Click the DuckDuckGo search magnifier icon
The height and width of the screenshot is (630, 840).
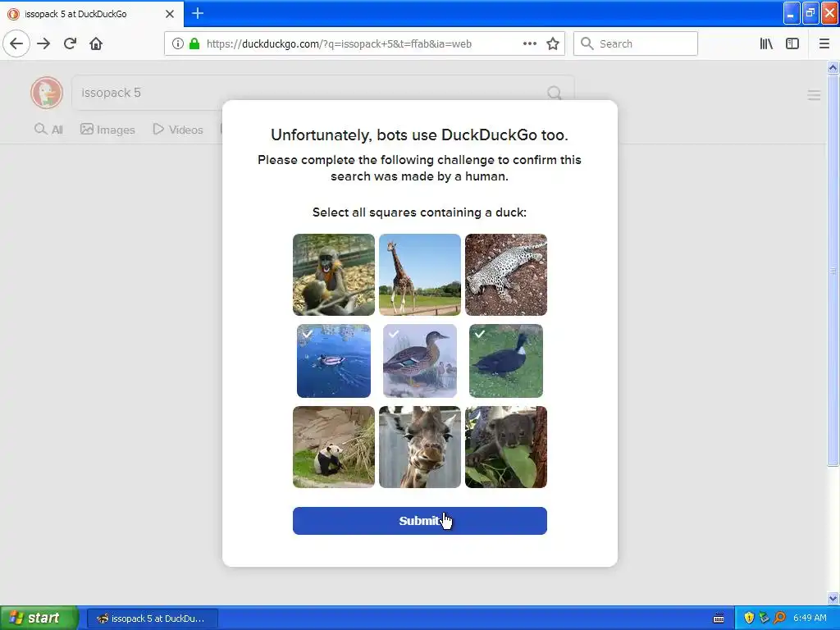(x=555, y=94)
